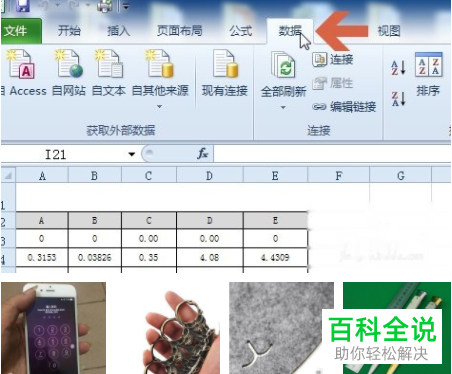Expand the 自其他来源 dropdown arrow
This screenshot has height=374, width=452.
(159, 107)
